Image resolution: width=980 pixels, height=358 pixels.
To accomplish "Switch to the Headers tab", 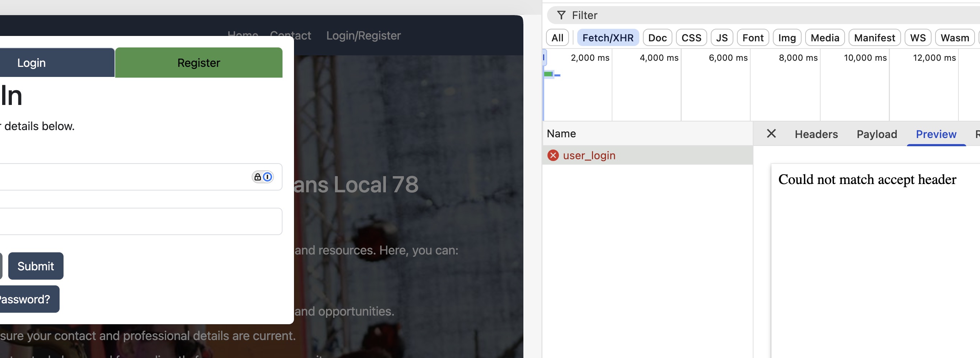I will (x=816, y=134).
